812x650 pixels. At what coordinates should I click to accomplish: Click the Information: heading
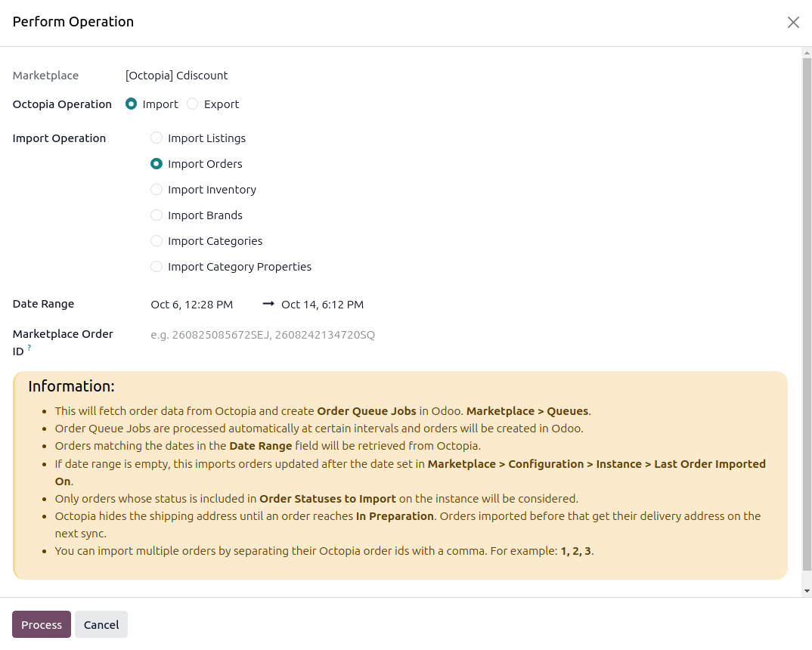72,386
